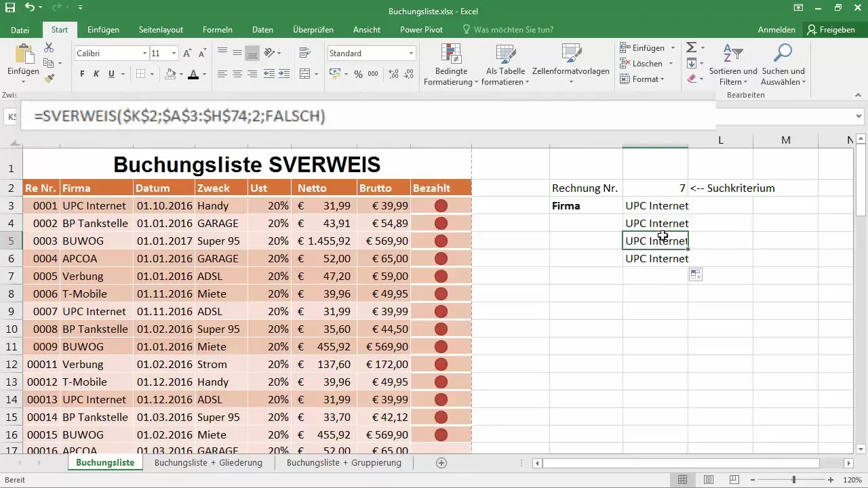This screenshot has height=488, width=868.
Task: Switch to the Daten tab
Action: (x=262, y=30)
